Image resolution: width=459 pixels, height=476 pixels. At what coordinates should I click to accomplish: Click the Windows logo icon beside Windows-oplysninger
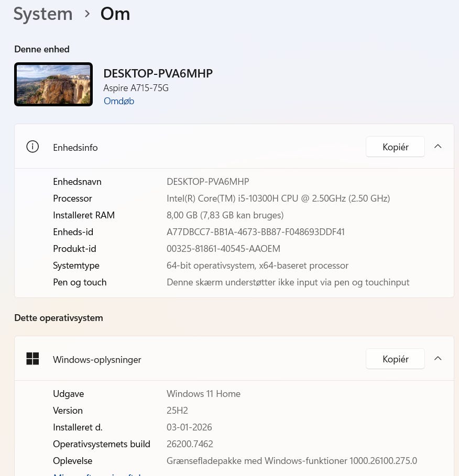point(32,359)
